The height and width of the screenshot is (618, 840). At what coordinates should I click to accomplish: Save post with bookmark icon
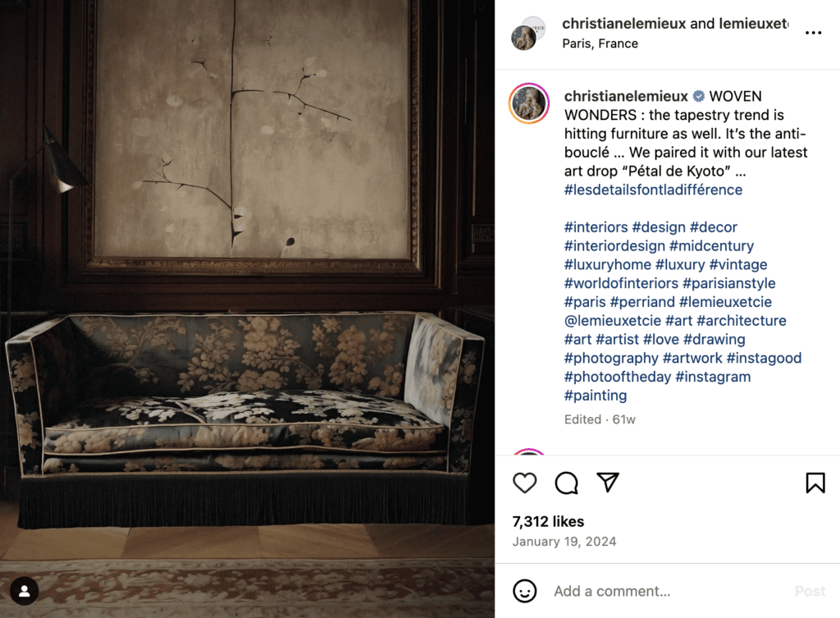coord(815,483)
